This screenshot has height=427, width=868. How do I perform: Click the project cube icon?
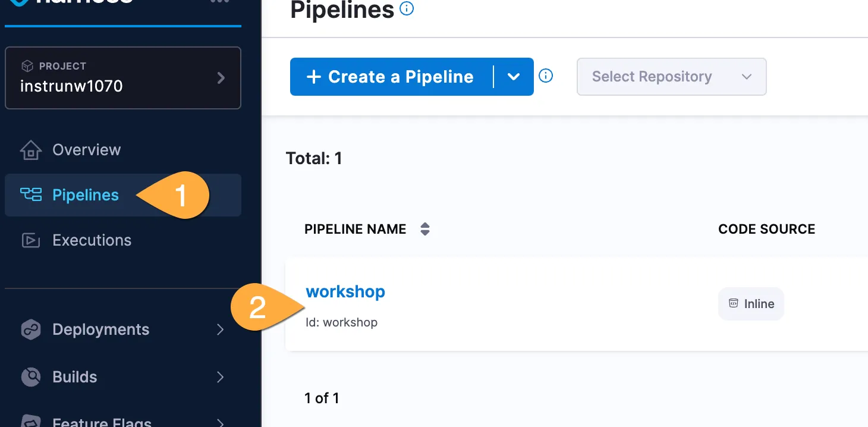[x=27, y=66]
